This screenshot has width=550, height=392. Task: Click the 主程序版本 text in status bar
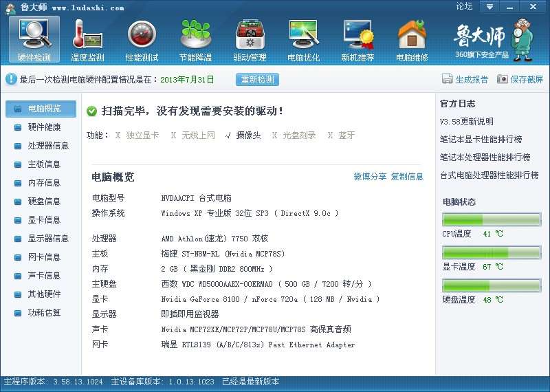click(54, 382)
